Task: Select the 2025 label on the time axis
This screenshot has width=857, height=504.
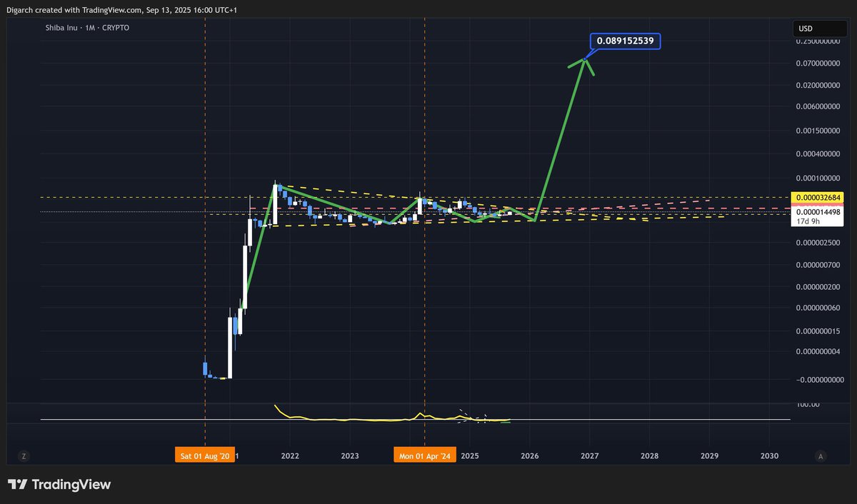Action: (x=470, y=455)
